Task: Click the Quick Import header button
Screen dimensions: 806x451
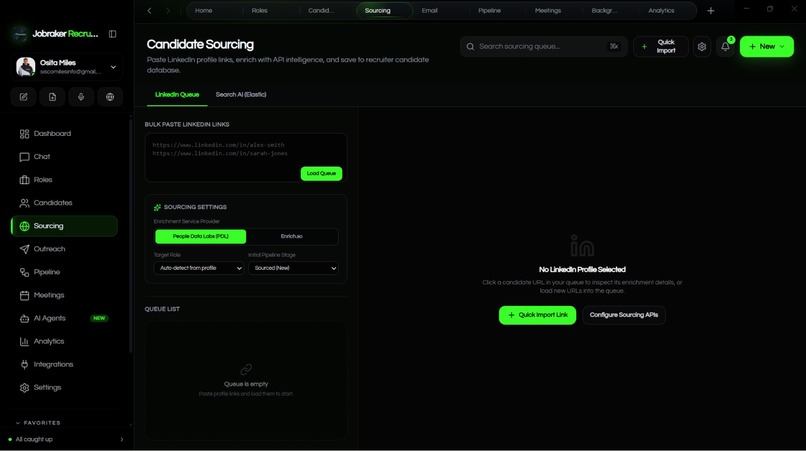Action: click(x=661, y=47)
